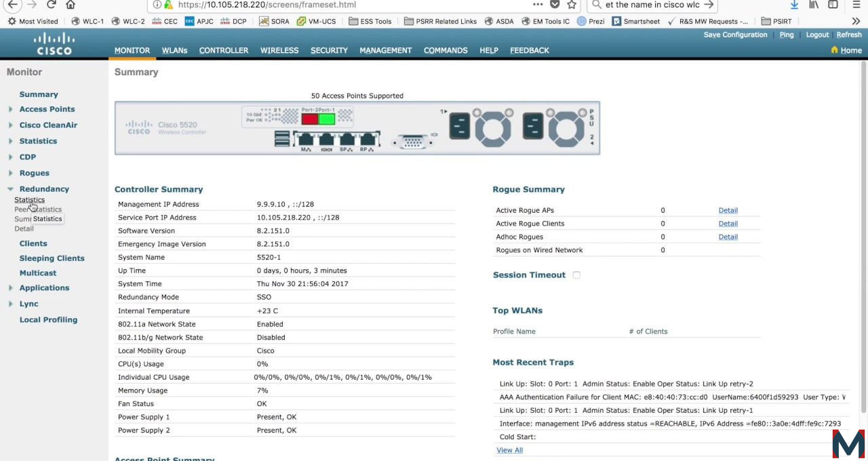Image resolution: width=868 pixels, height=461 pixels.
Task: Collapse the Redundancy tree arrow
Action: click(10, 189)
